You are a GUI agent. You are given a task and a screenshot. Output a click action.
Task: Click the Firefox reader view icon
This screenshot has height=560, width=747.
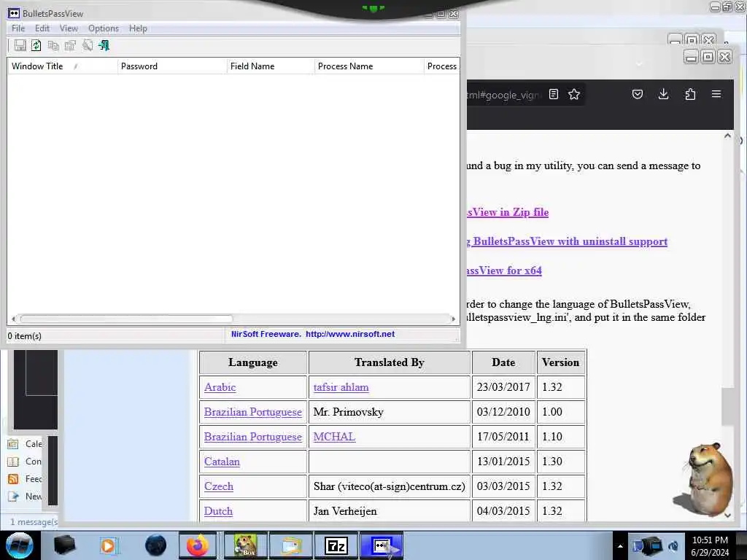[x=553, y=94]
